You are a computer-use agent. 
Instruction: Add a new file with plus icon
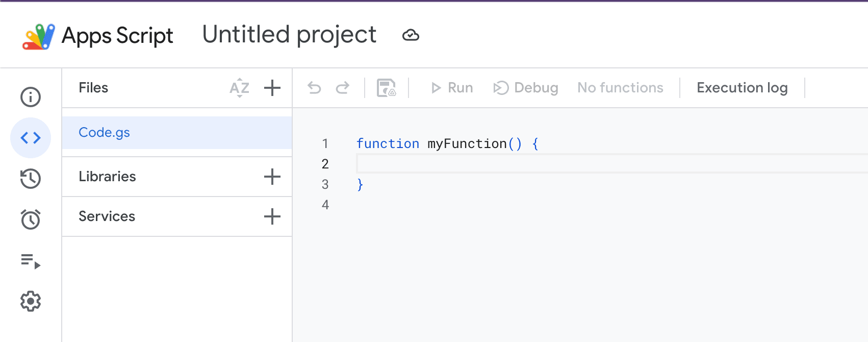(x=272, y=88)
